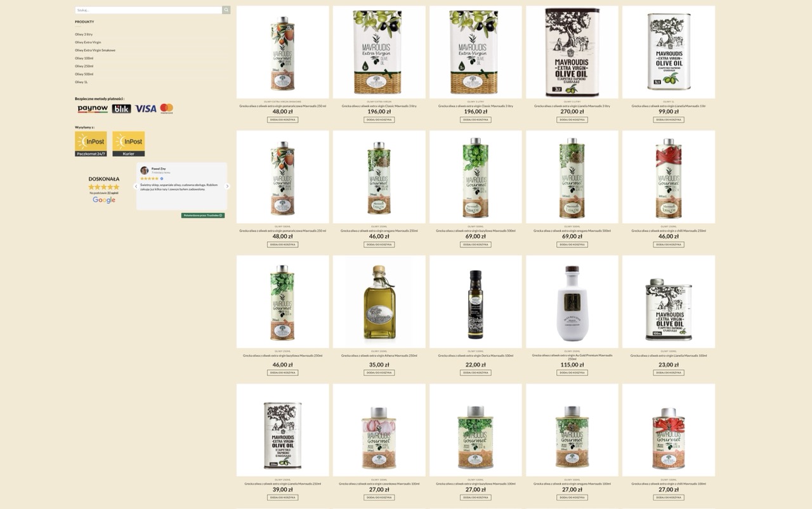Open Athena 250ml glass bottle image
Screen dimensions: 812x509
pos(379,302)
